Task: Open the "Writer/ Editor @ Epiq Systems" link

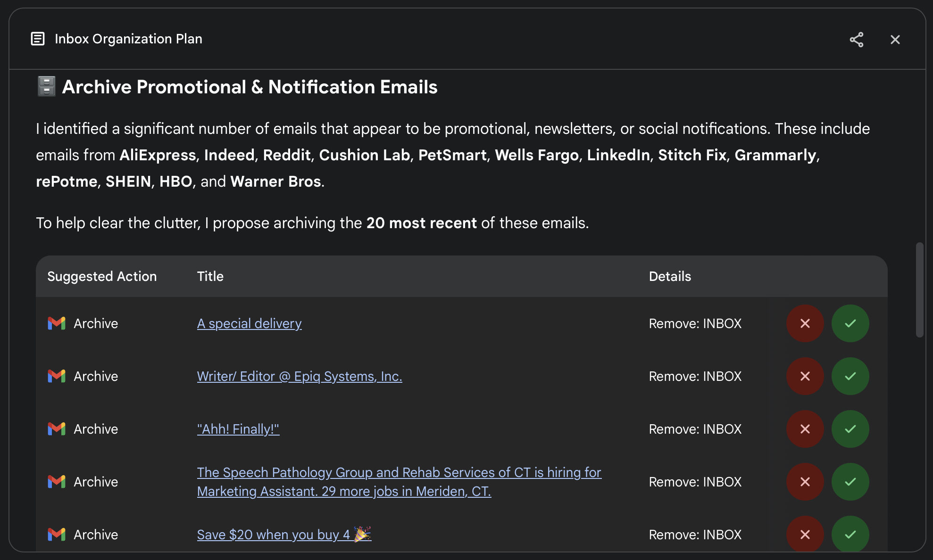Action: tap(300, 376)
